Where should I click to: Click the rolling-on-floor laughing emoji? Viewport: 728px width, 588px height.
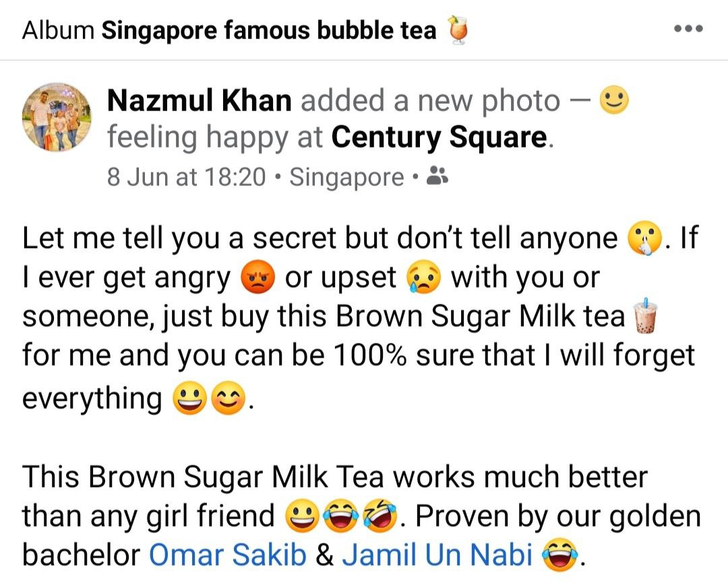click(381, 516)
